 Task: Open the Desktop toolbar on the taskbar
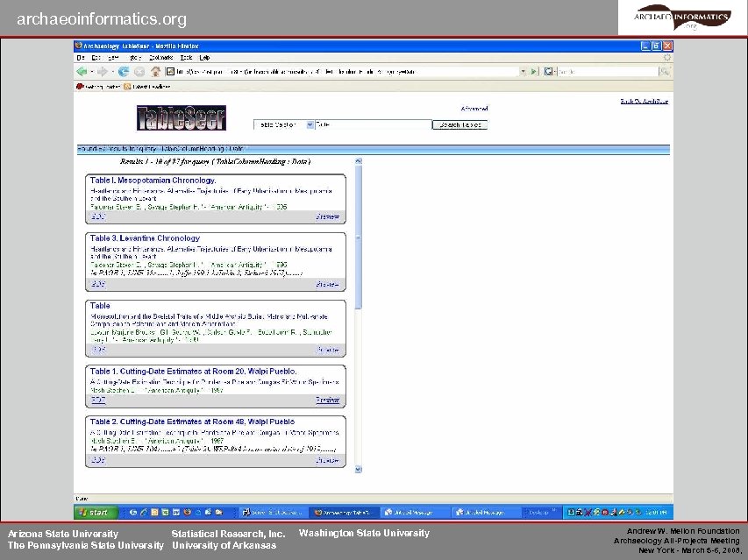click(538, 513)
